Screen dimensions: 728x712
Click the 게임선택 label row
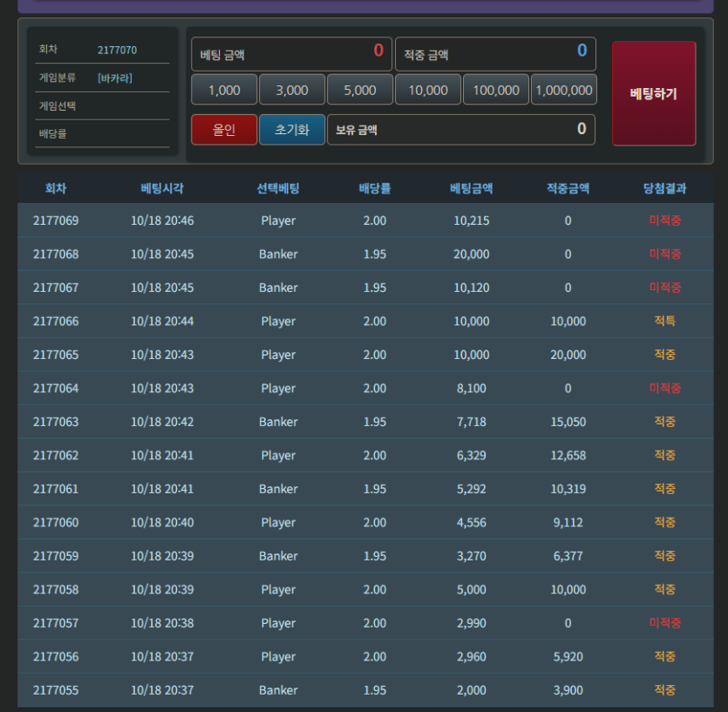(x=102, y=106)
